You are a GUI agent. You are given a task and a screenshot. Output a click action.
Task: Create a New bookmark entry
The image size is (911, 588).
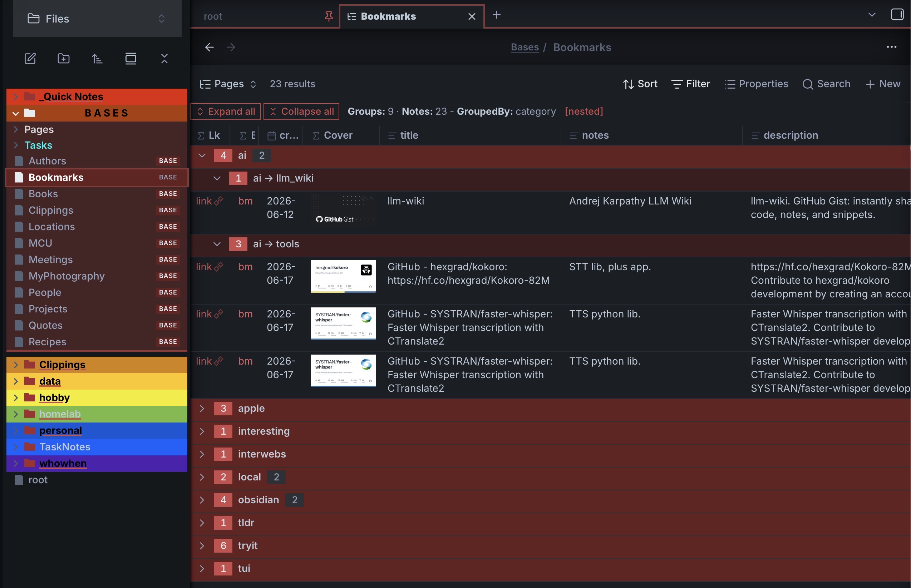(x=883, y=84)
